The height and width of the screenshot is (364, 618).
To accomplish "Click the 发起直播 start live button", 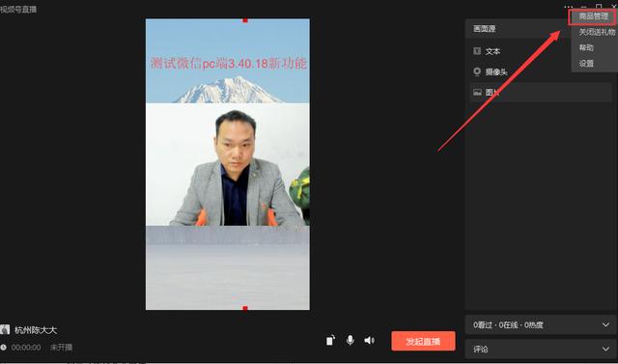I will 423,341.
